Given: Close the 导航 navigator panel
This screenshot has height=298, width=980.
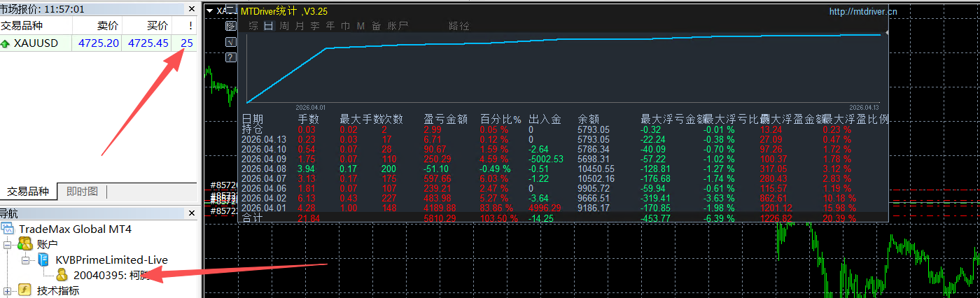Looking at the screenshot, I should click(191, 213).
